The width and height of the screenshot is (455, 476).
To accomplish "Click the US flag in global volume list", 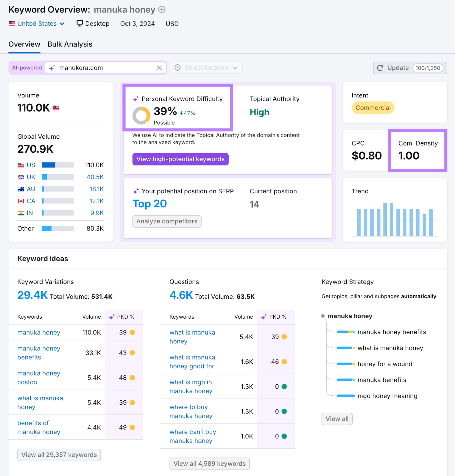I will (x=21, y=165).
